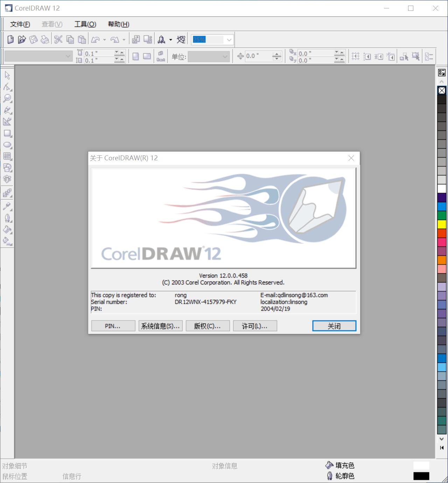Click the 关闭 button in the About dialog
The image size is (448, 483).
[x=334, y=325]
